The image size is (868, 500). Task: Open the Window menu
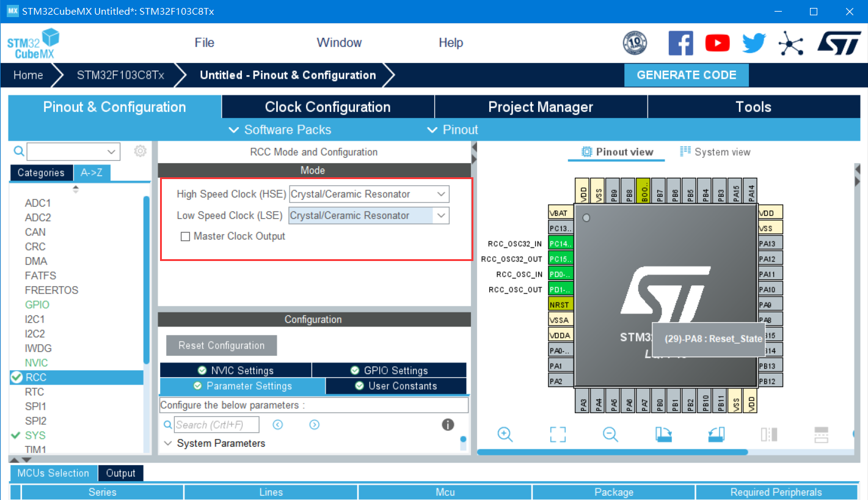pyautogui.click(x=339, y=43)
